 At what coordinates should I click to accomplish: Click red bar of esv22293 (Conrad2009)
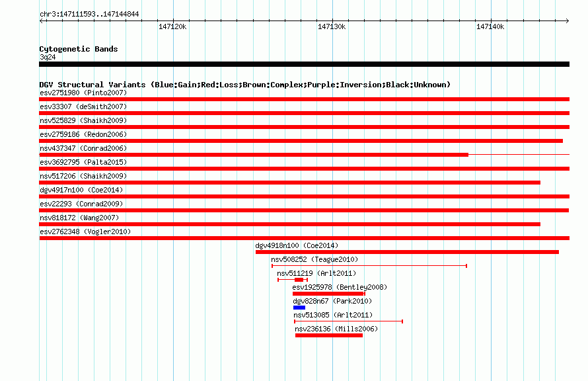(x=304, y=210)
